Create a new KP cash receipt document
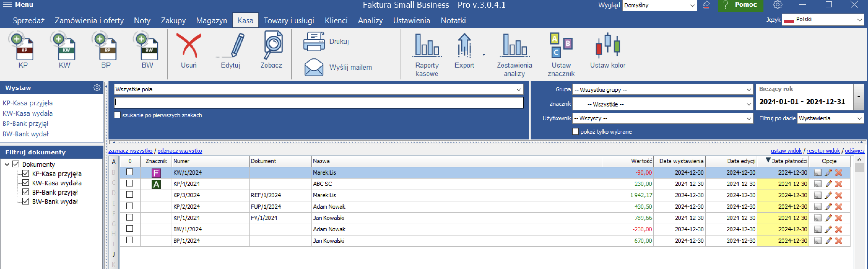Image resolution: width=868 pixels, height=269 pixels. pos(22,50)
